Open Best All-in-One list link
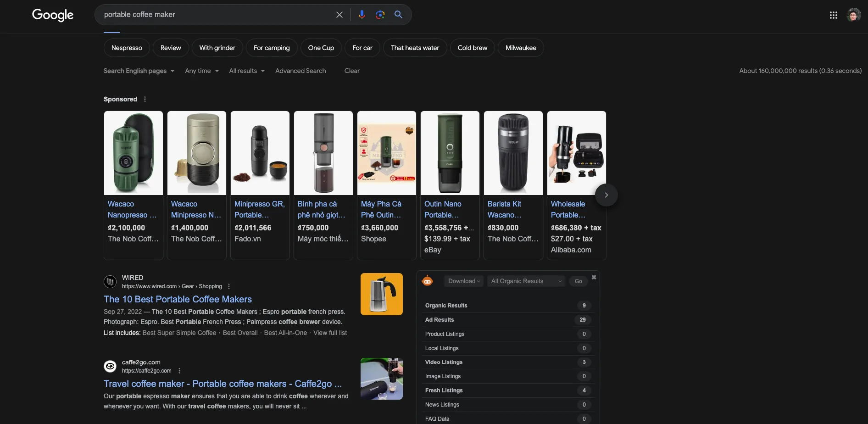 [285, 333]
